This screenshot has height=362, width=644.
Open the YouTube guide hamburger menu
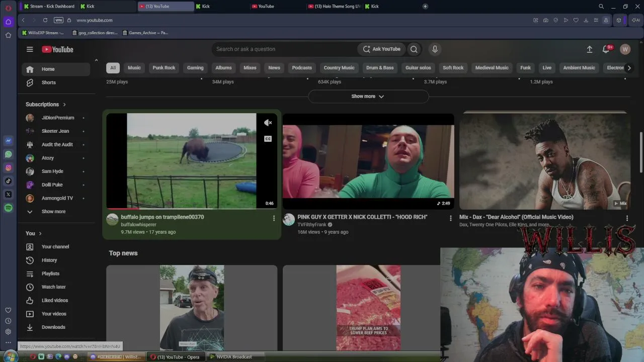pyautogui.click(x=30, y=49)
